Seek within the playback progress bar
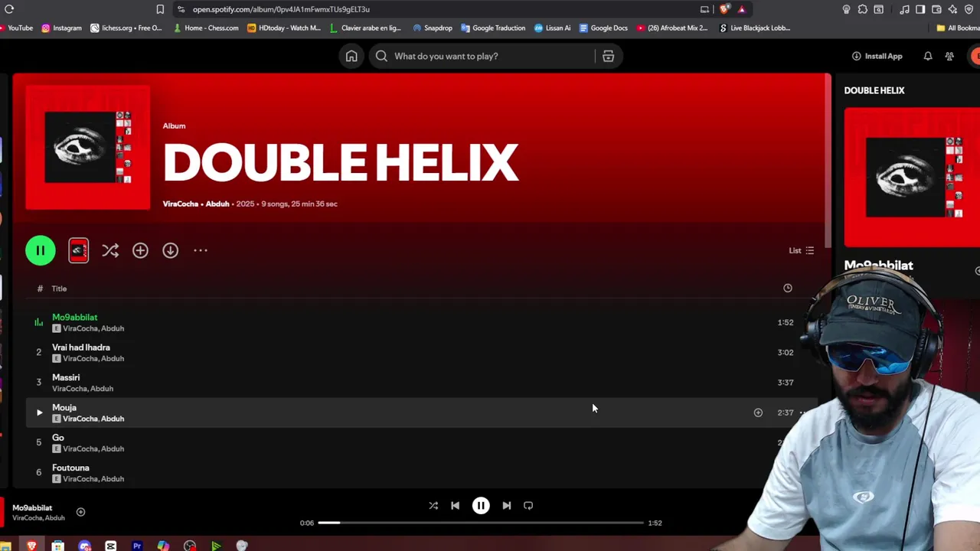This screenshot has height=551, width=980. pos(481,523)
